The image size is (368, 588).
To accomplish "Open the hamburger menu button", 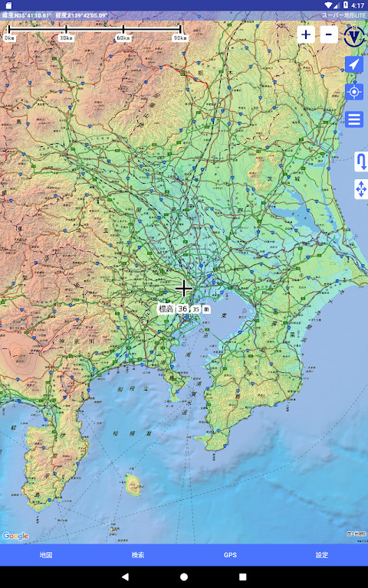I will [x=354, y=119].
